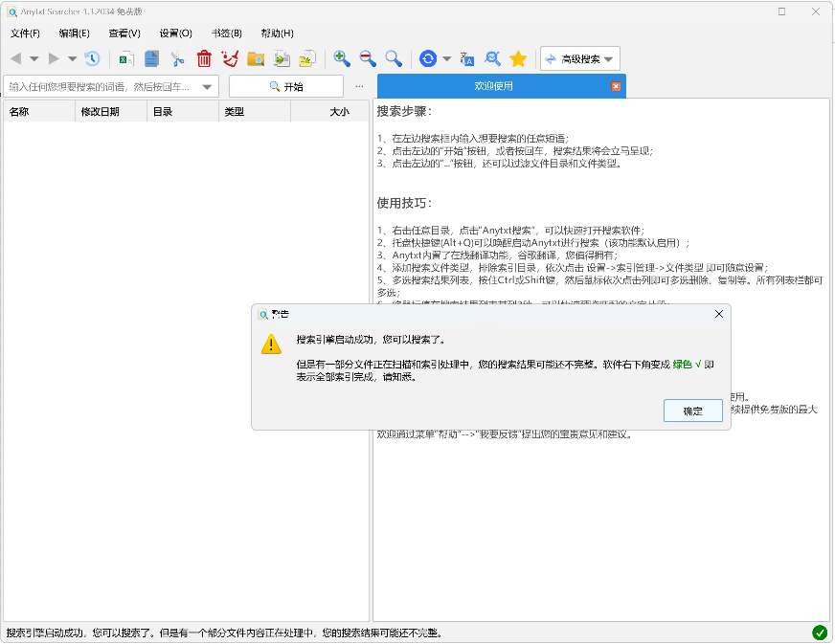Viewport: 835px width, 644px height.
Task: Sort results by 大小 column header
Action: tap(329, 111)
